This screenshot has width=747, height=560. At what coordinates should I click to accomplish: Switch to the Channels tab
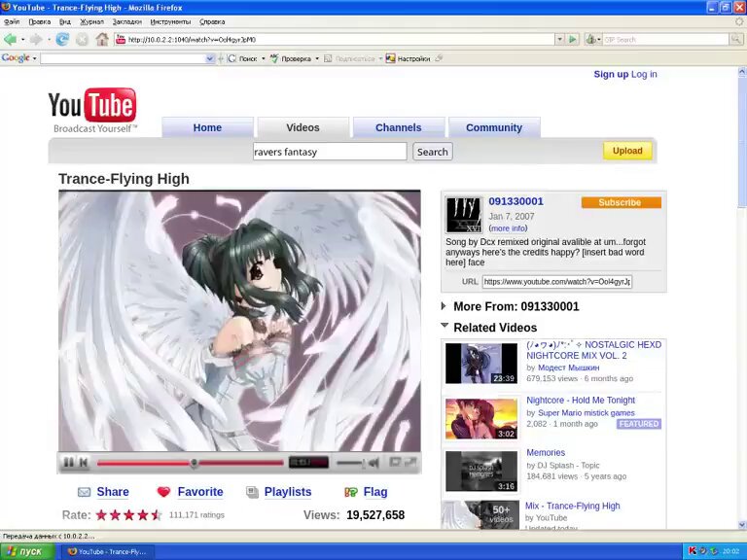click(398, 127)
